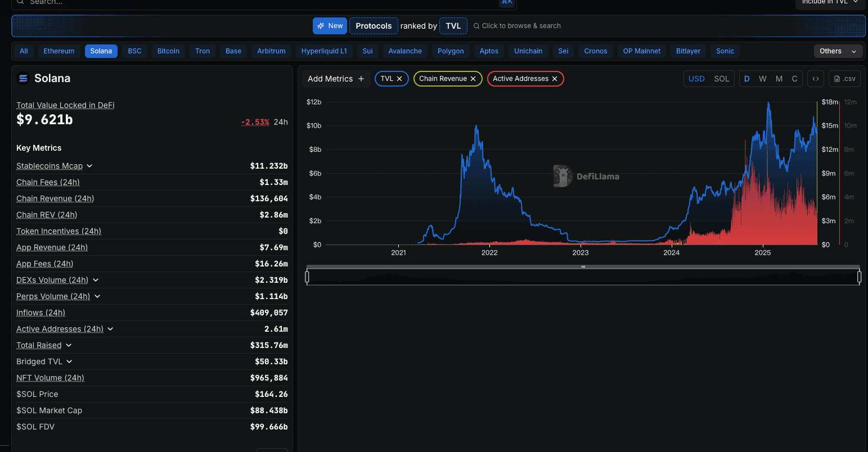This screenshot has height=452, width=868.
Task: Expand the Bridged TVL details
Action: click(x=69, y=361)
